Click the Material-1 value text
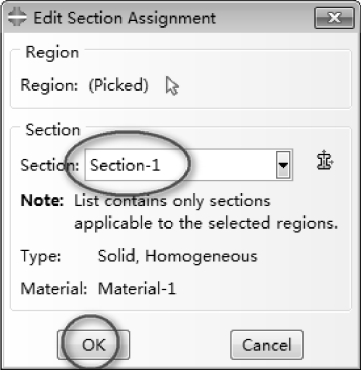 137,289
